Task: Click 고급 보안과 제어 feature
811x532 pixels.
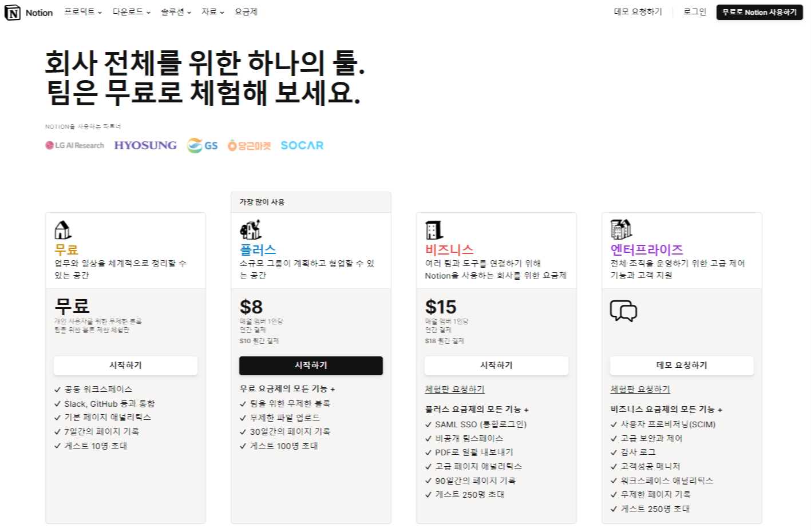Action: (x=651, y=439)
